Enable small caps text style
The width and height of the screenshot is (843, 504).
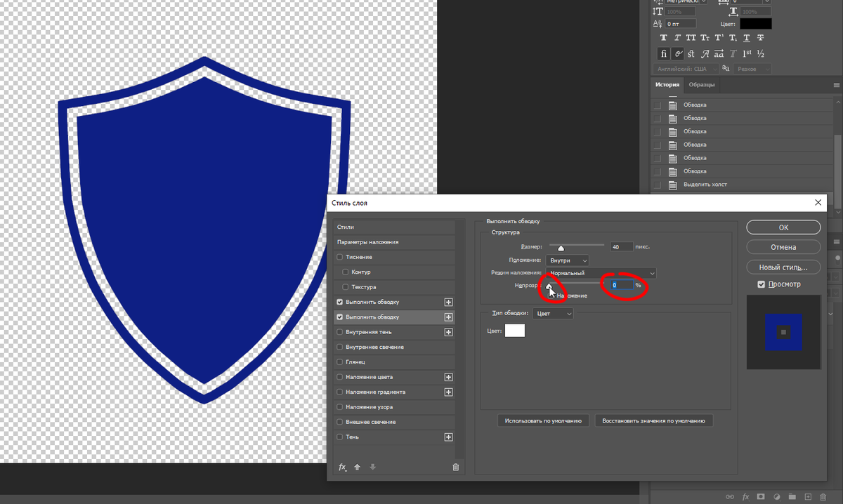[705, 37]
